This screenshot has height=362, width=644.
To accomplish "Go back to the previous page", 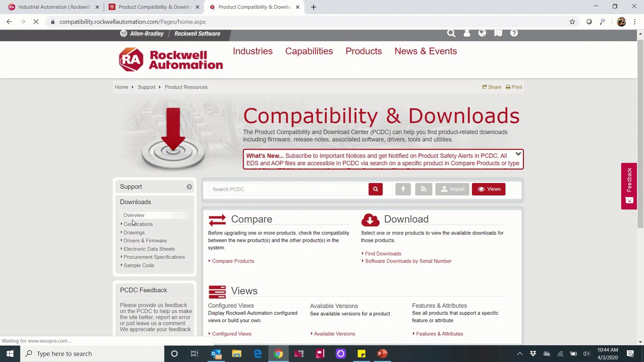I will [9, 22].
